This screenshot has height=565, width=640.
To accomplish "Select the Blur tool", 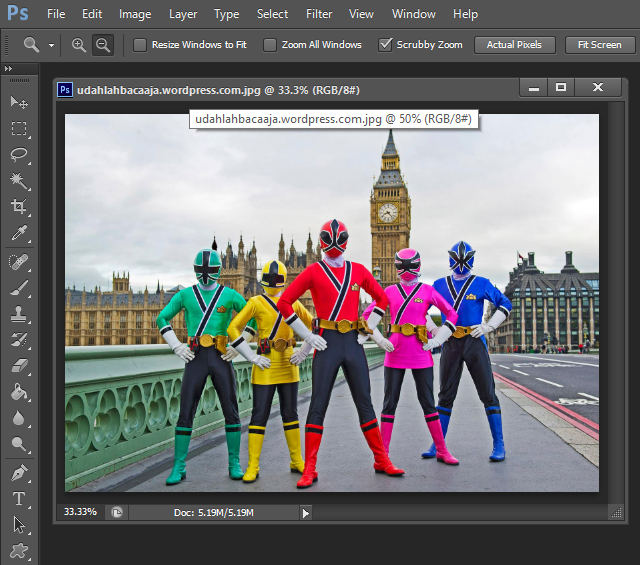I will tap(19, 418).
